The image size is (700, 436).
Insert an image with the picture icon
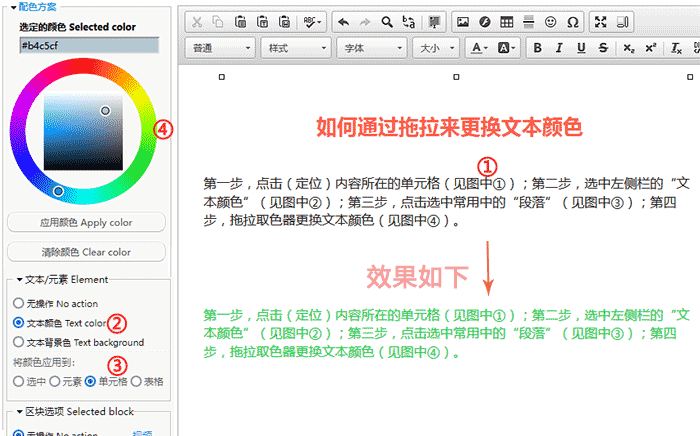463,22
